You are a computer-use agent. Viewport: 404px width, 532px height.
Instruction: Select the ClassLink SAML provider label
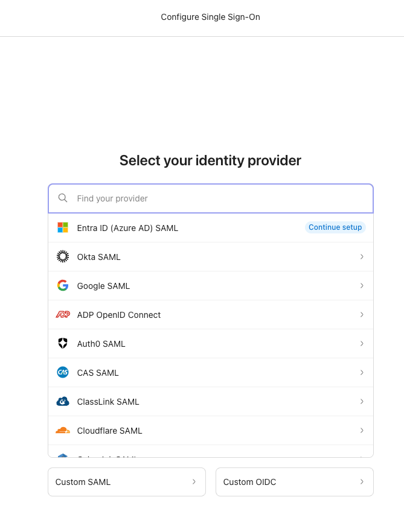coord(108,402)
